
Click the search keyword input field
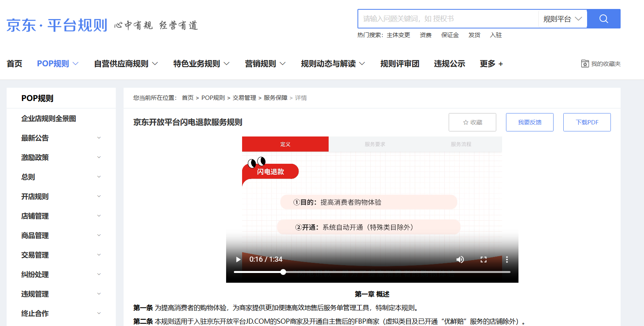448,19
